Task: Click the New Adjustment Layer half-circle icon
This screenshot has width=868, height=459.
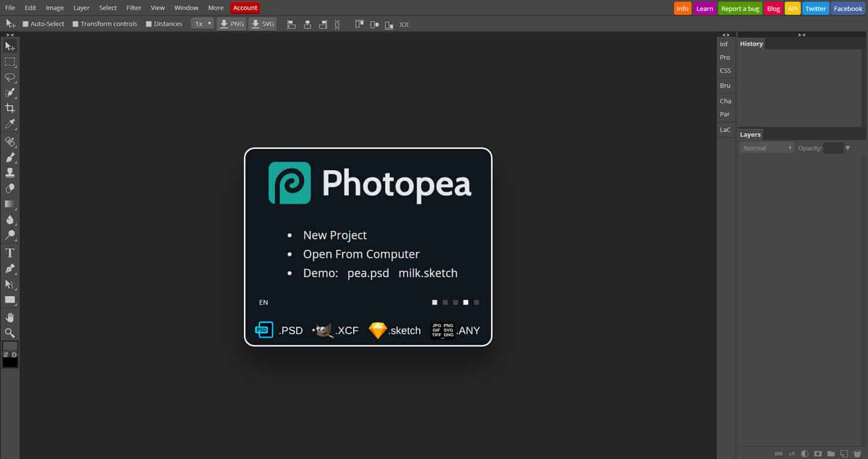Action: (x=804, y=453)
